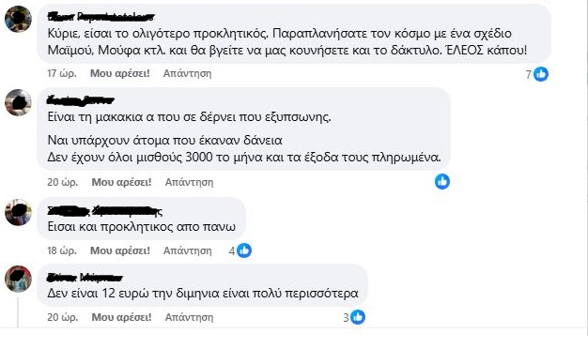Reply to the comment about 12 ευρώ
The width and height of the screenshot is (588, 364).
tap(189, 318)
